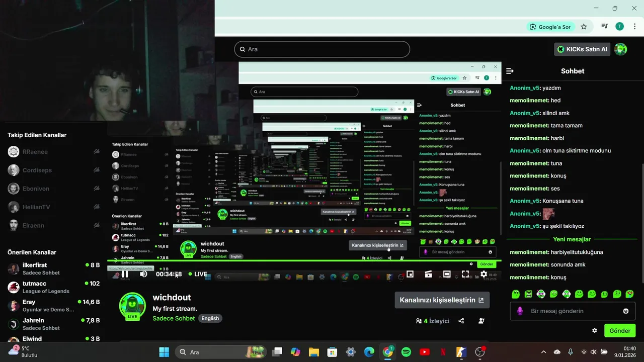Insert the fourth smirking green emote

pos(553,294)
